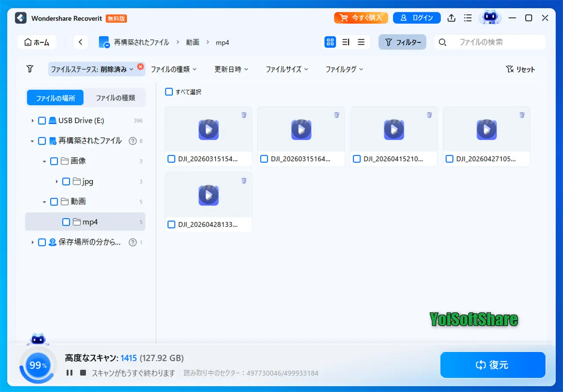Open 更新日時 filter dropdown
This screenshot has width=563, height=392.
point(231,69)
